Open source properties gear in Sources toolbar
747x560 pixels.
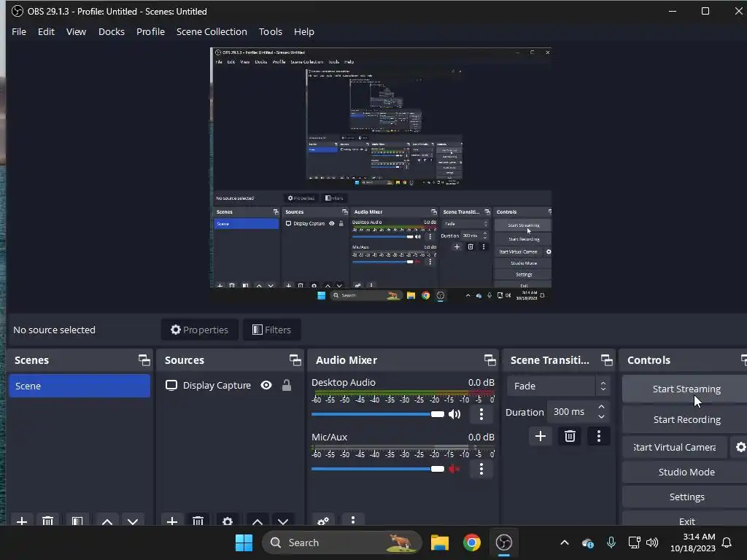[x=228, y=521]
